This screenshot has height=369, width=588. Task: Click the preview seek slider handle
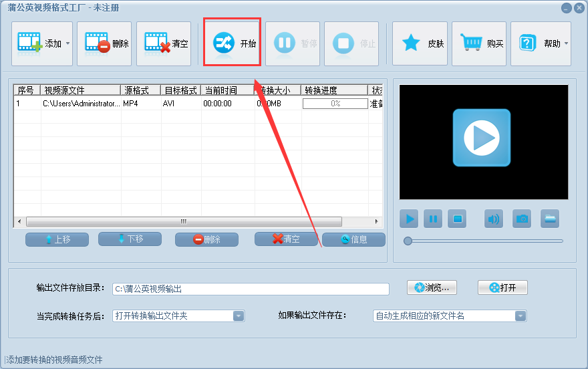(408, 241)
